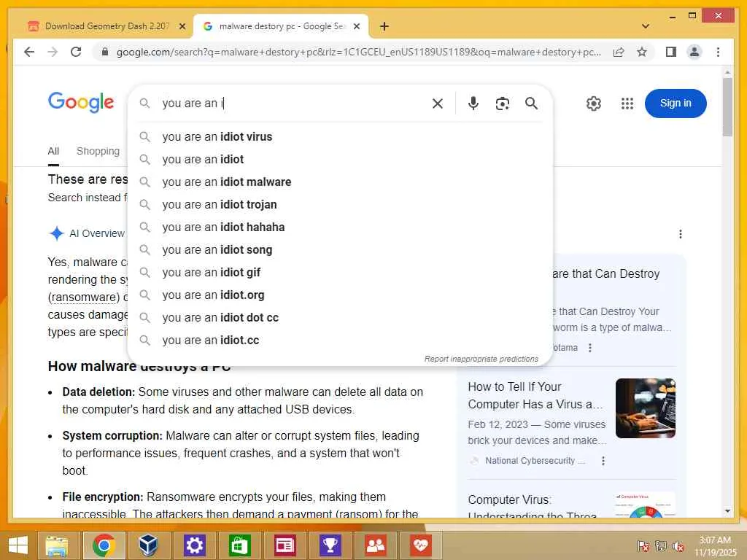Click Report inappropriate predictions link
747x560 pixels.
click(481, 359)
